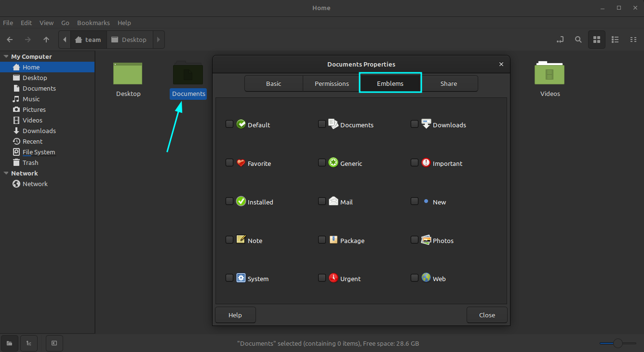Image resolution: width=644 pixels, height=352 pixels.
Task: Enable the Web emblem checkbox
Action: [x=414, y=278]
